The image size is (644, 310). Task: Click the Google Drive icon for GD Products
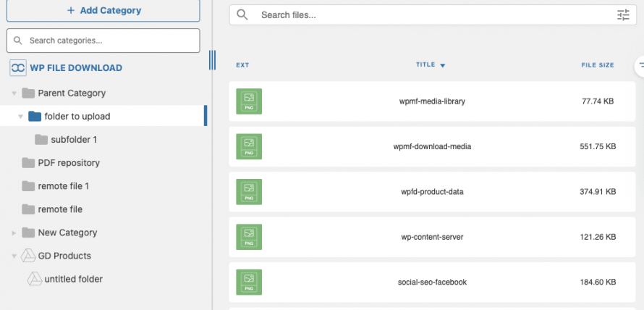tap(28, 256)
